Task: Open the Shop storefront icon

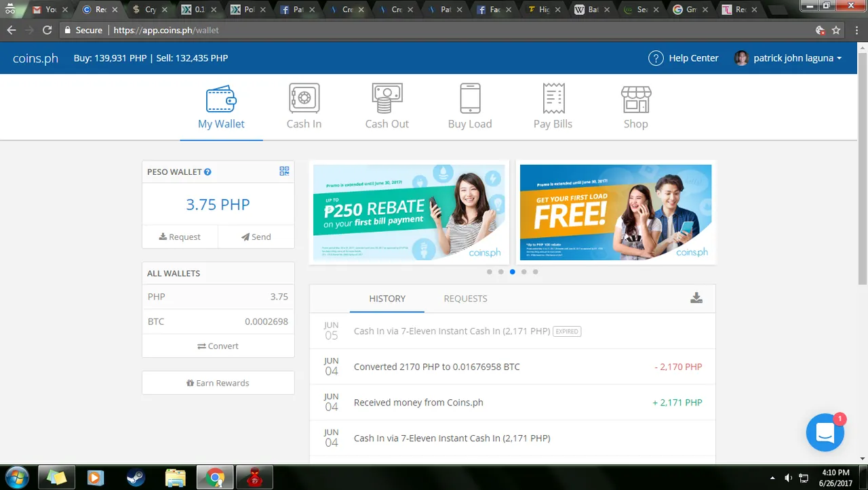Action: 635,99
